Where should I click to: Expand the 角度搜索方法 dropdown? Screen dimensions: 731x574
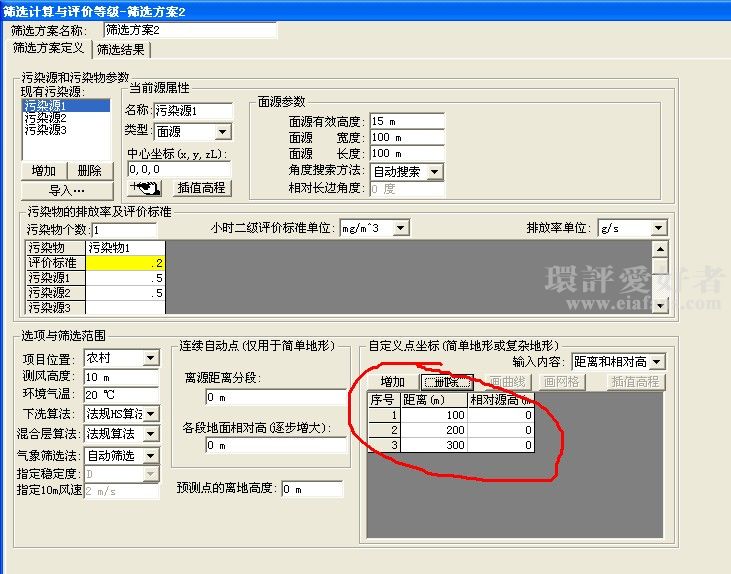(x=434, y=172)
